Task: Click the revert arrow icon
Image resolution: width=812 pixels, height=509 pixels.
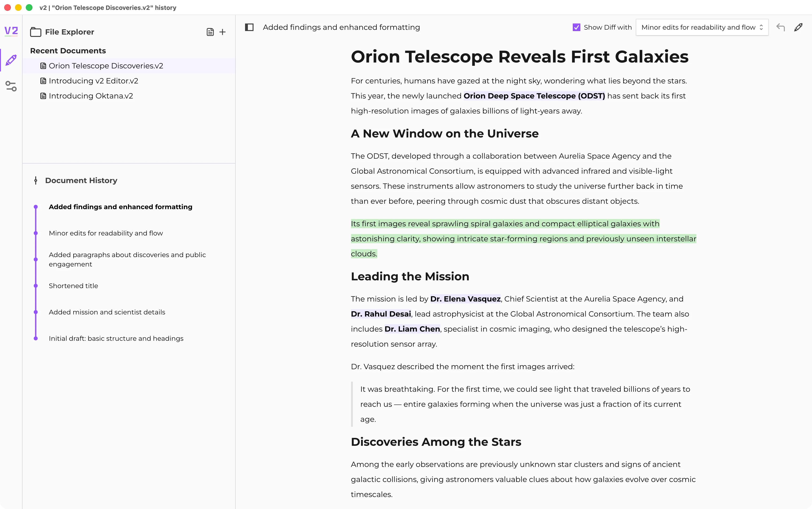Action: (780, 27)
